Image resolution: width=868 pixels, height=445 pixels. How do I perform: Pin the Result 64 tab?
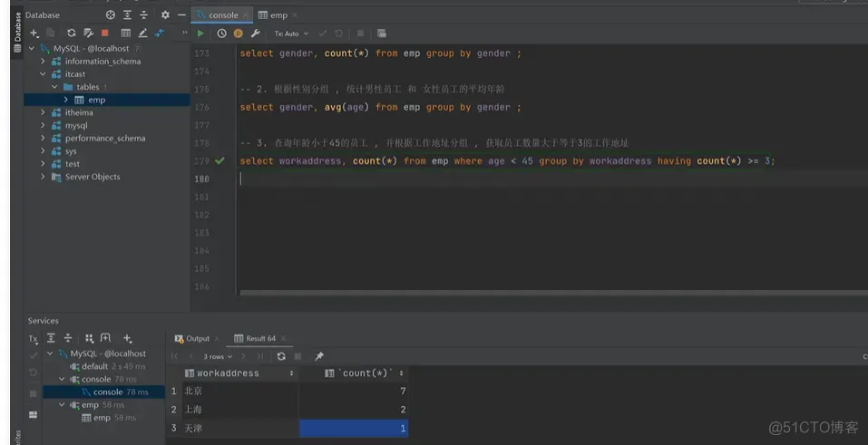click(x=319, y=356)
